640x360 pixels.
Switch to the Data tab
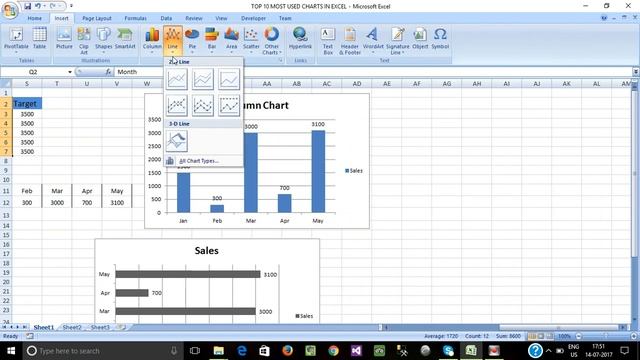166,18
